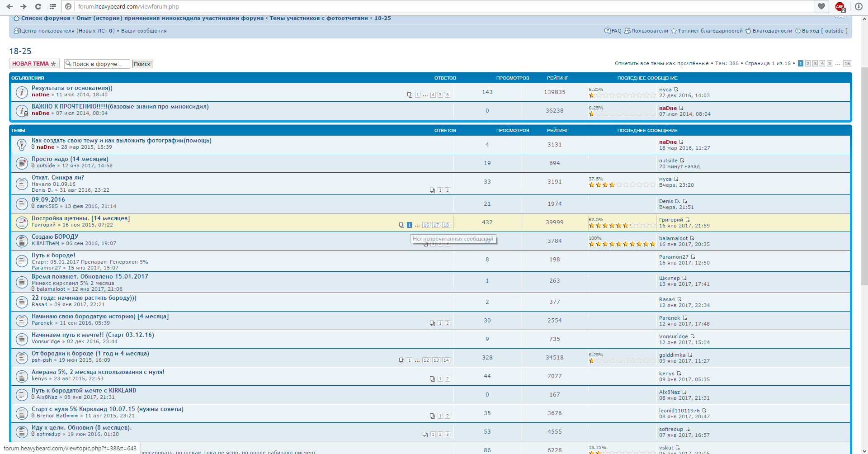Viewport: 868px width, 454px height.
Task: Open author profile KillAllTheM
Action: pos(45,243)
